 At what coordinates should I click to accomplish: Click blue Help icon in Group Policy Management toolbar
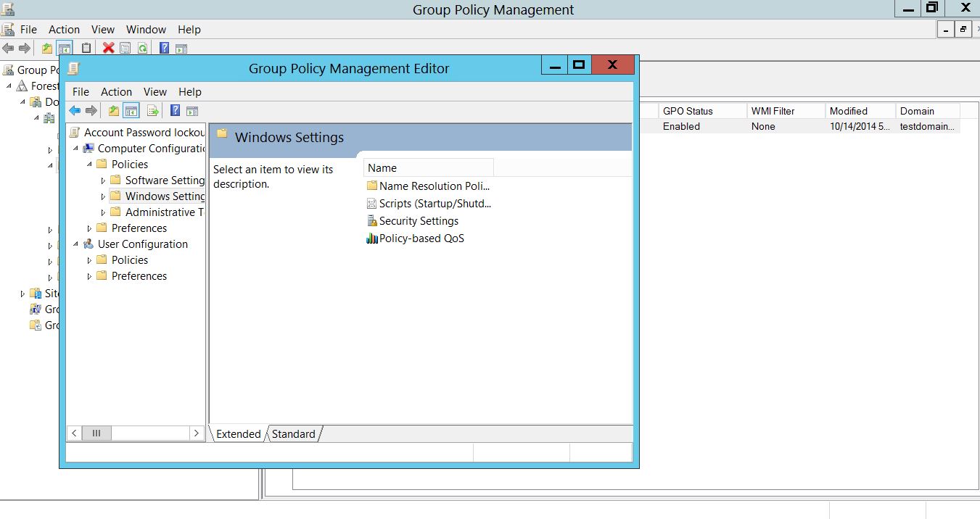(x=165, y=49)
